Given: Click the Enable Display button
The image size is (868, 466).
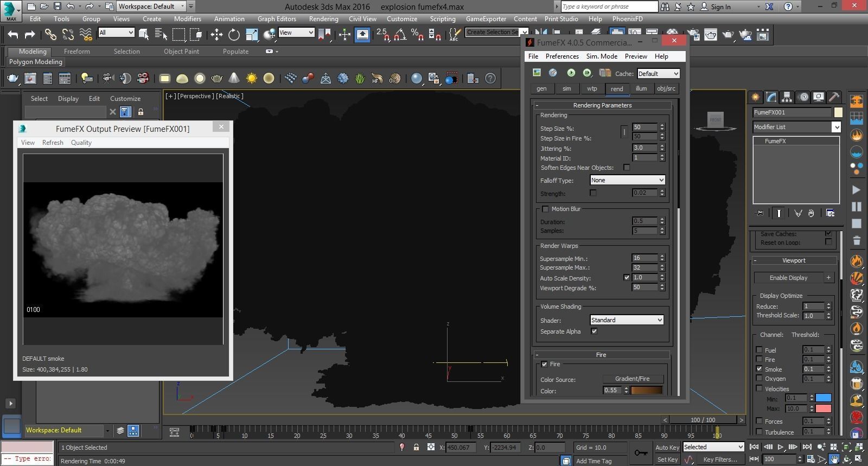Looking at the screenshot, I should [788, 278].
